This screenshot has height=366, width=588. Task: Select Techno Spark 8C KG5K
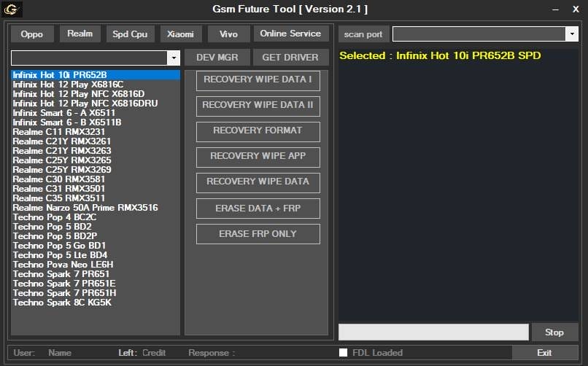(96, 303)
